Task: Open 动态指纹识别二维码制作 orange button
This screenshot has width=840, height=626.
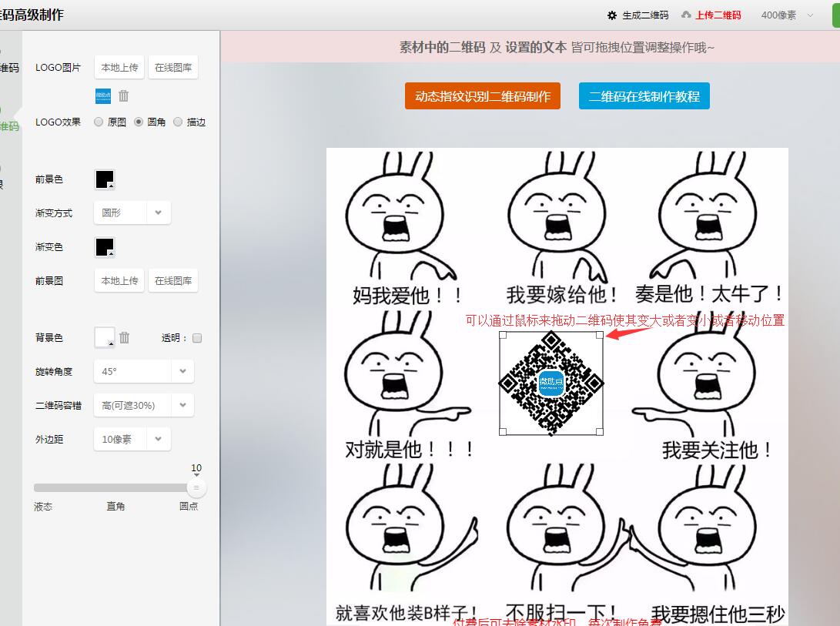Action: pos(483,96)
